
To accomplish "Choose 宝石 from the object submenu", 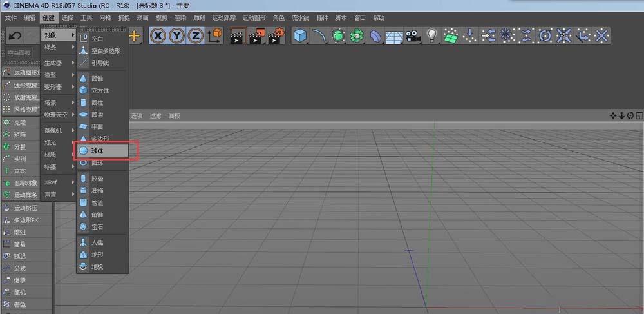I will [x=102, y=227].
